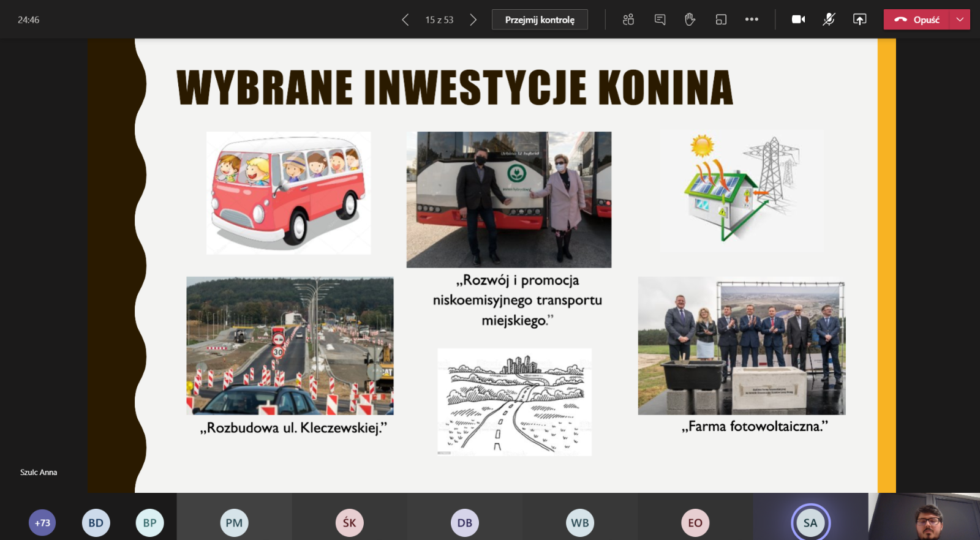Select the webcam video thumbnail
The width and height of the screenshot is (980, 540).
tap(924, 517)
